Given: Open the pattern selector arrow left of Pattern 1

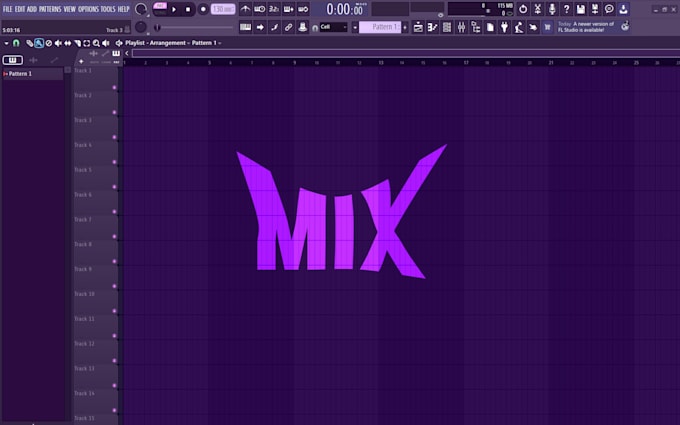Looking at the screenshot, I should click(355, 27).
